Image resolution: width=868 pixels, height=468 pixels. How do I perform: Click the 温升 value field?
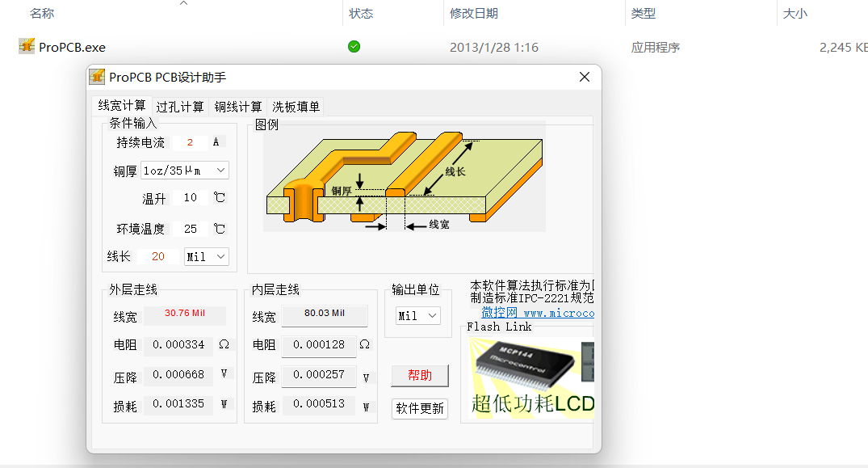coord(190,198)
